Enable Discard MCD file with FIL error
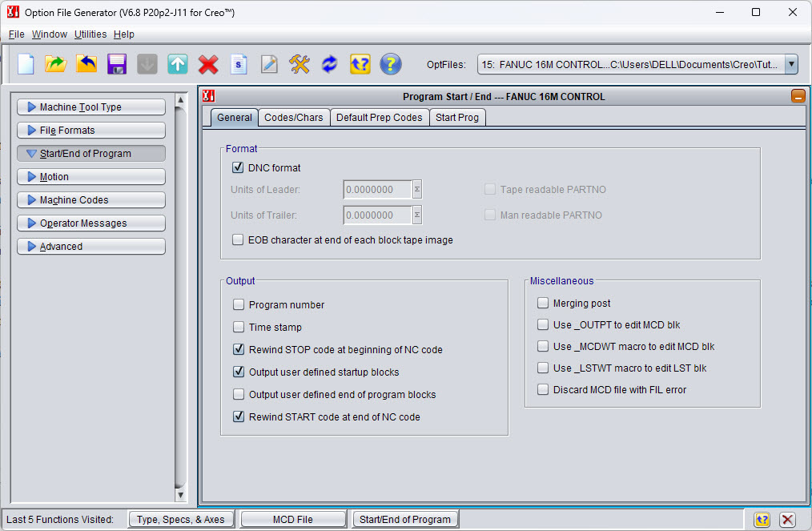Screen dimensions: 812x531 pos(543,389)
